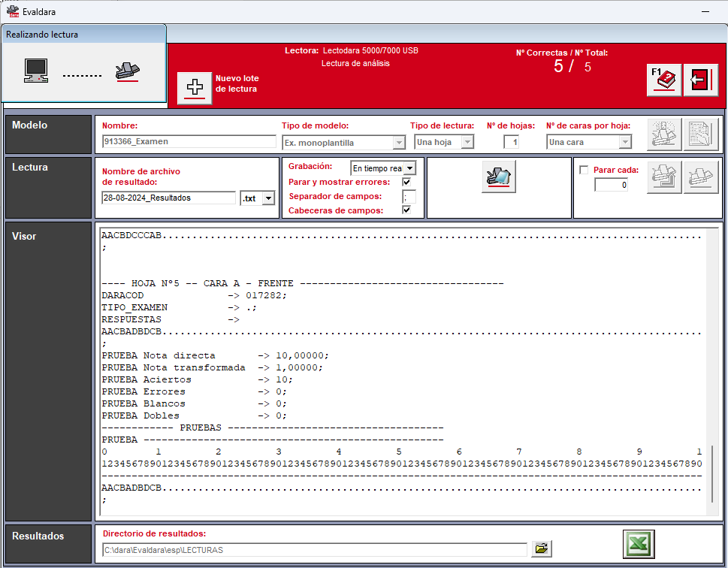Click the template sheet icon in Modelo row
Screen dimensions: 728x568
tap(701, 134)
